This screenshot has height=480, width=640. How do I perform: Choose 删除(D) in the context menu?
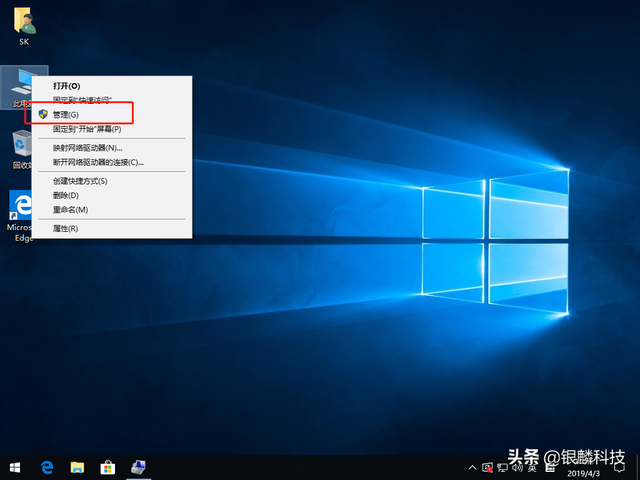pyautogui.click(x=111, y=195)
